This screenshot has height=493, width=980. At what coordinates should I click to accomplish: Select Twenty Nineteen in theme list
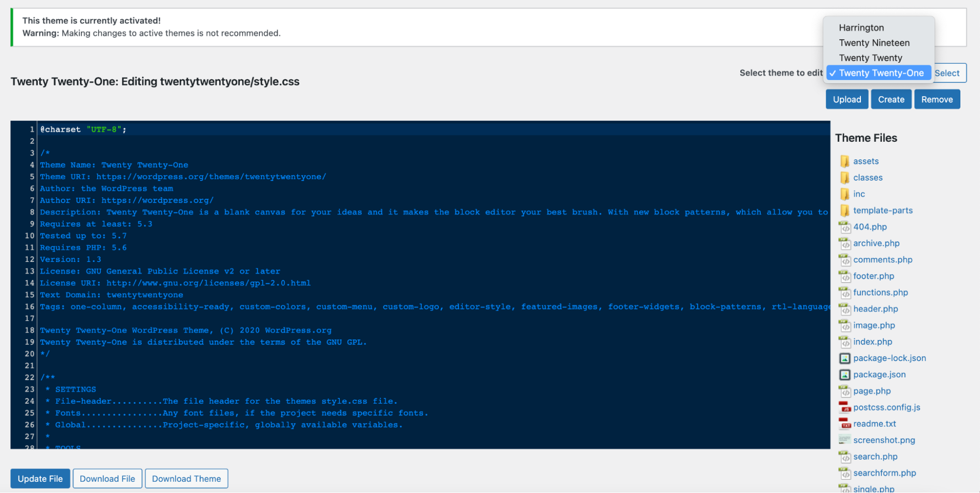pyautogui.click(x=874, y=43)
